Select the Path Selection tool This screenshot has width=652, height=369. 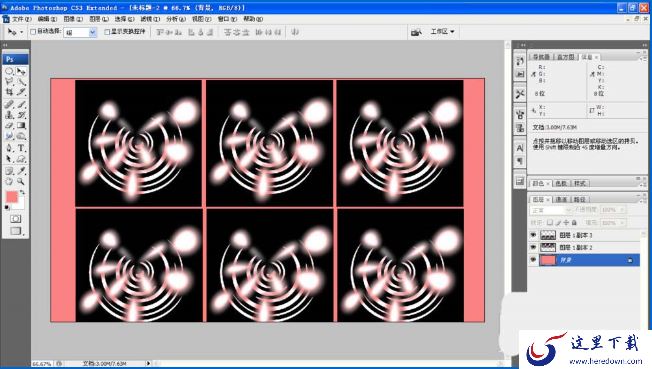pos(9,159)
